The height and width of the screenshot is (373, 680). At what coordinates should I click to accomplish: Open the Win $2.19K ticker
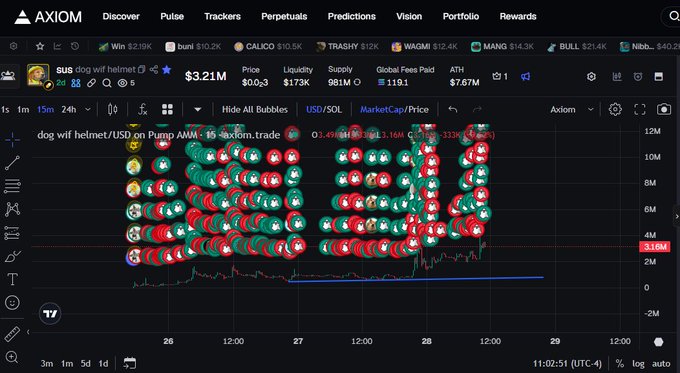(x=125, y=46)
